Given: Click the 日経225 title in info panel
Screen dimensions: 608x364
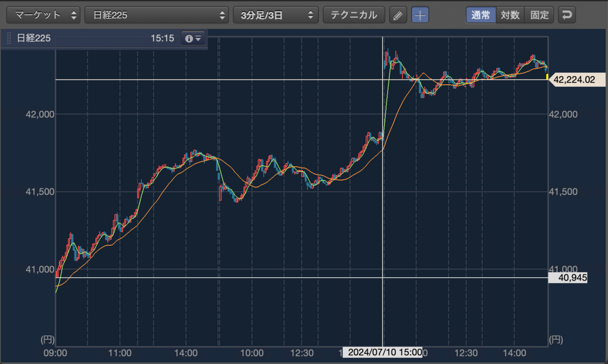Looking at the screenshot, I should (33, 38).
